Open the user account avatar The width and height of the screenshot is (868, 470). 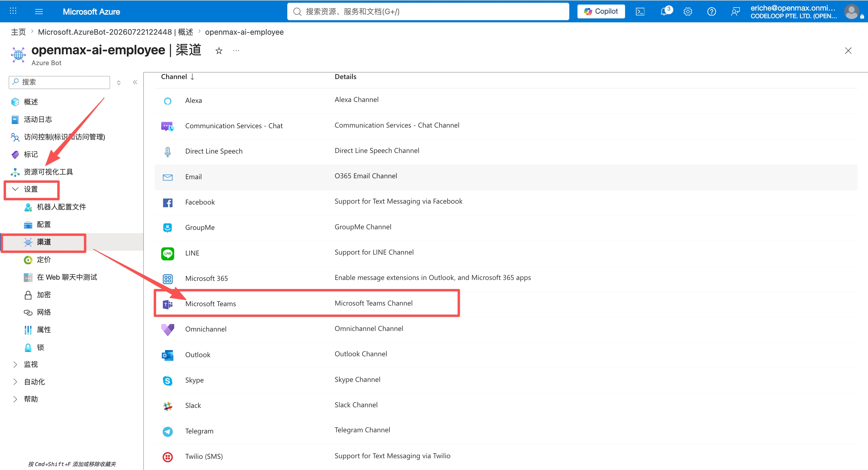851,11
